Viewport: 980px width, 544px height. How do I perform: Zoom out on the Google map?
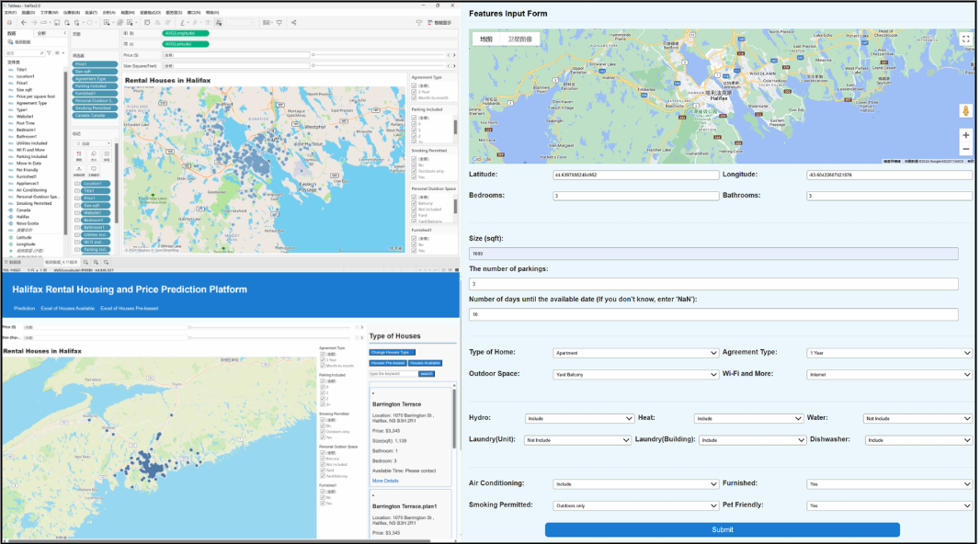tap(965, 149)
